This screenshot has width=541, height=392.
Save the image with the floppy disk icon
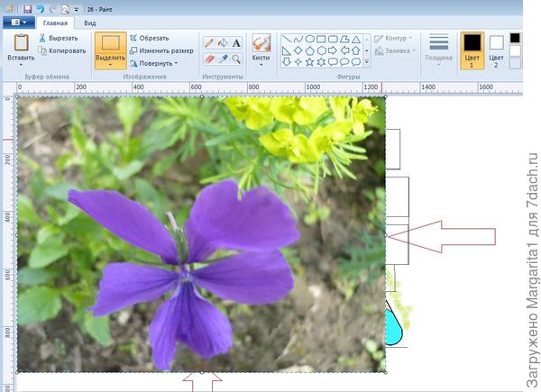(x=28, y=9)
